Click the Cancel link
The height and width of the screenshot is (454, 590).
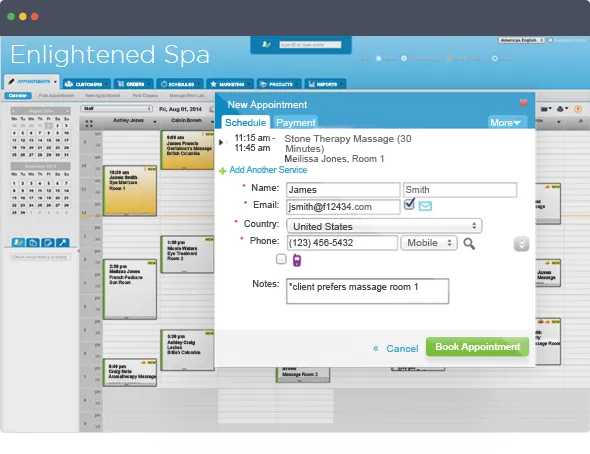[x=402, y=349]
